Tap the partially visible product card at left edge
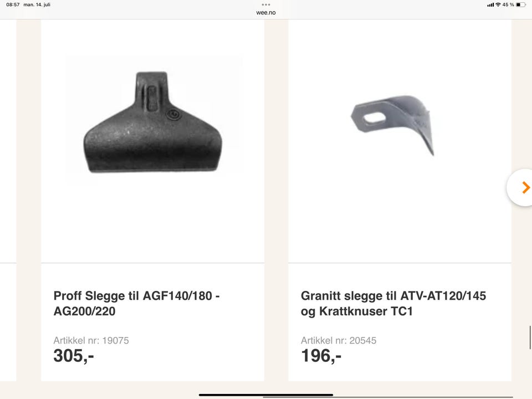 click(x=8, y=200)
